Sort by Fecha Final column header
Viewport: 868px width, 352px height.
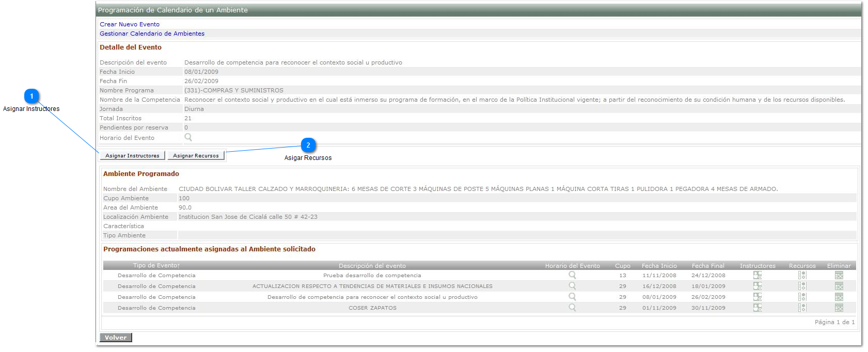pyautogui.click(x=708, y=266)
